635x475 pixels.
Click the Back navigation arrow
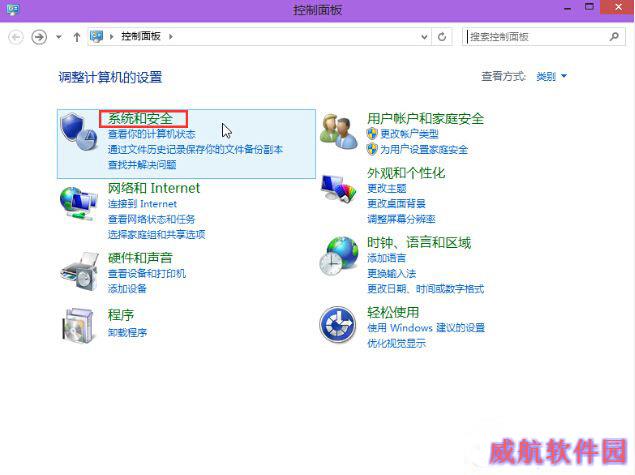(16, 37)
